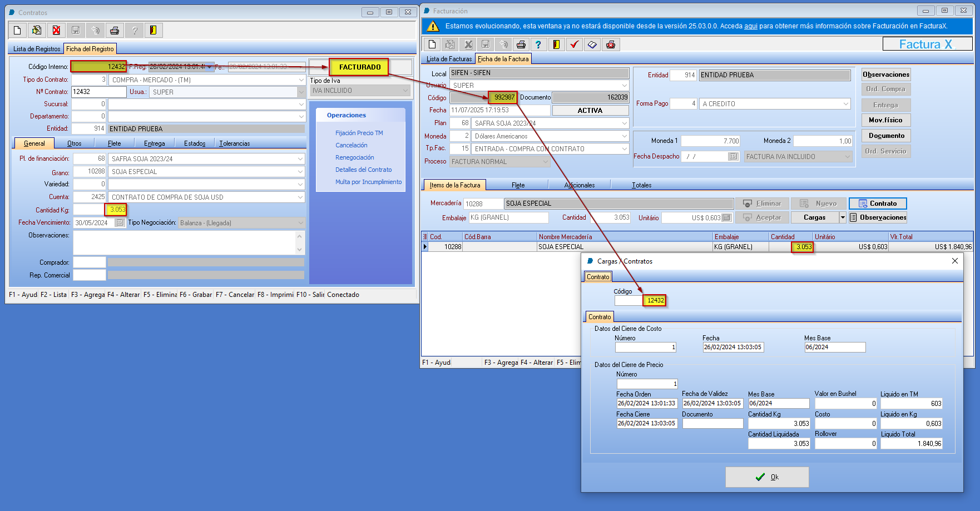
Task: Open Tipo de Iva combo box
Action: coord(406,91)
